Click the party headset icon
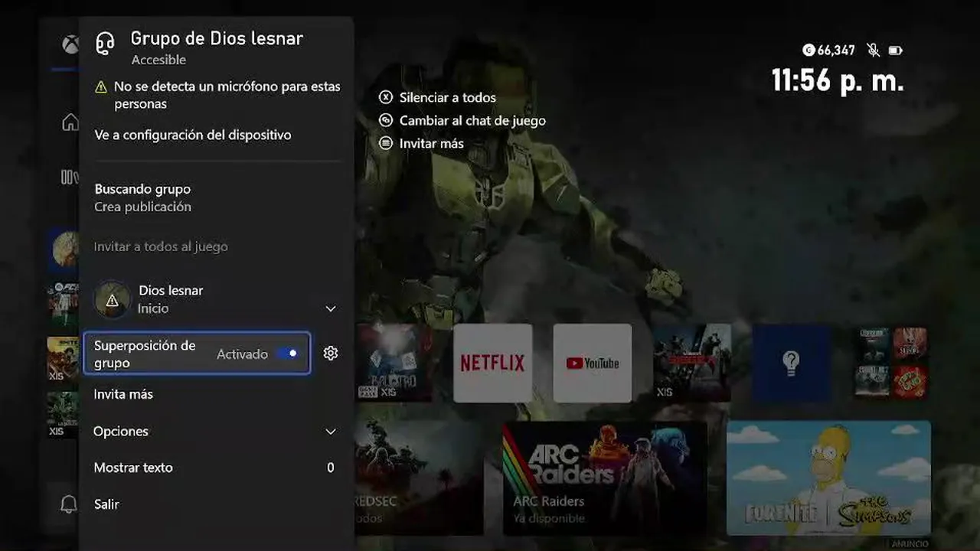Image resolution: width=980 pixels, height=551 pixels. pos(105,44)
